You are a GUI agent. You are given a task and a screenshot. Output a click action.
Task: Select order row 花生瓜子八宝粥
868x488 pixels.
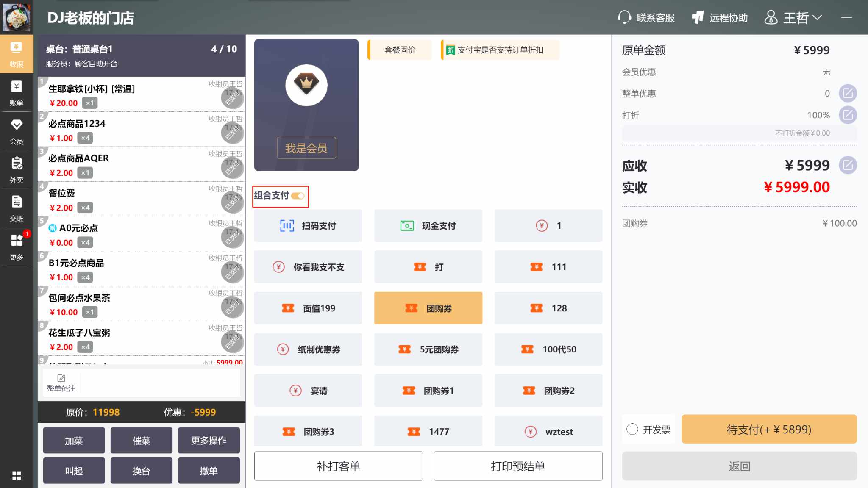click(x=141, y=338)
